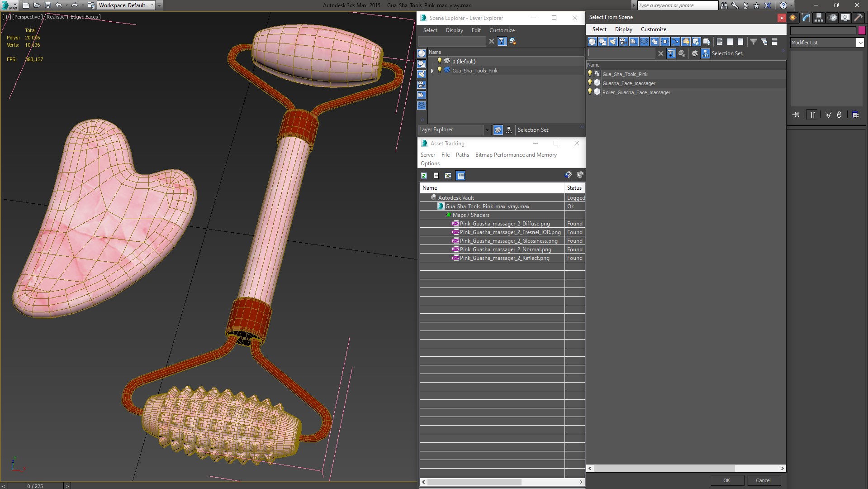The width and height of the screenshot is (868, 489).
Task: Open the Redo history dropdown arrow
Action: pos(82,5)
